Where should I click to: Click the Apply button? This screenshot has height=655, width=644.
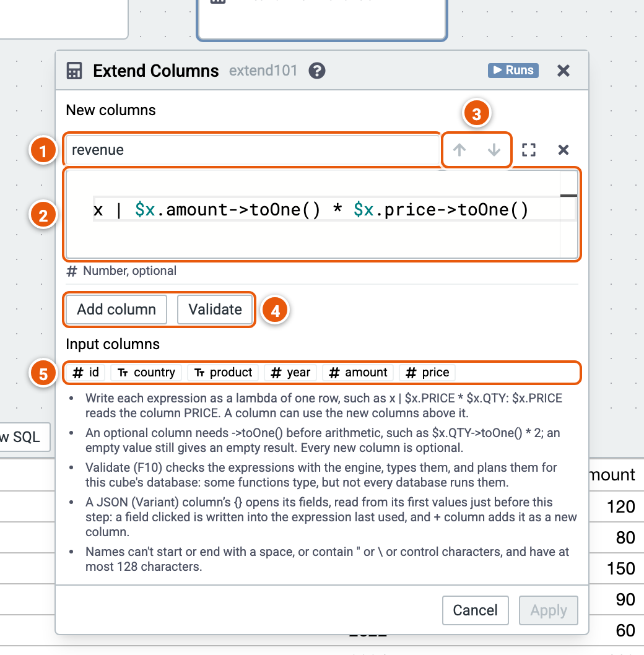[x=548, y=610]
